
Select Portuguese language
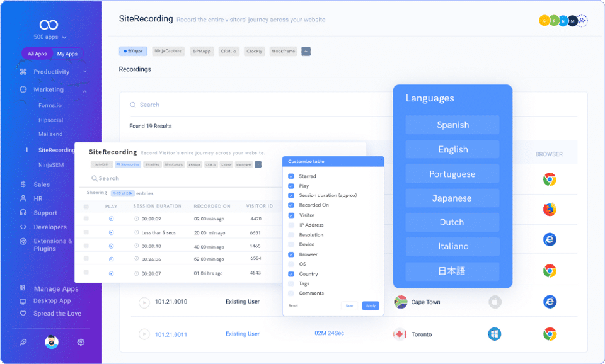(x=452, y=174)
